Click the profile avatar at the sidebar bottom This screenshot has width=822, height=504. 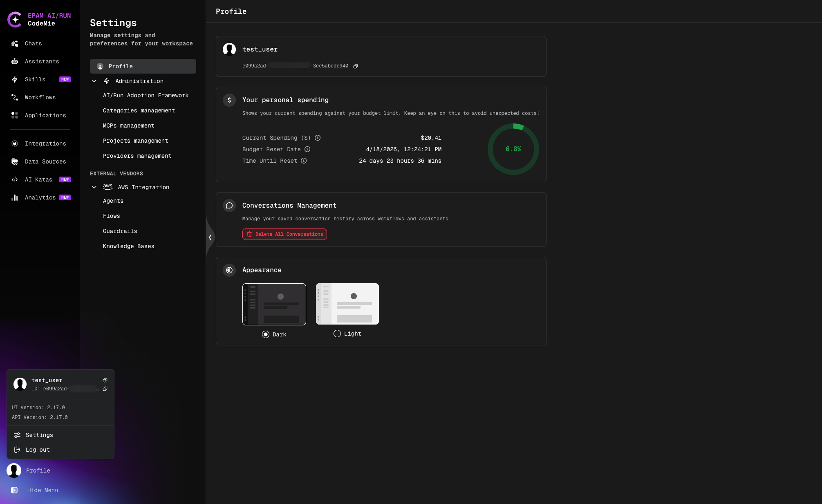point(14,470)
